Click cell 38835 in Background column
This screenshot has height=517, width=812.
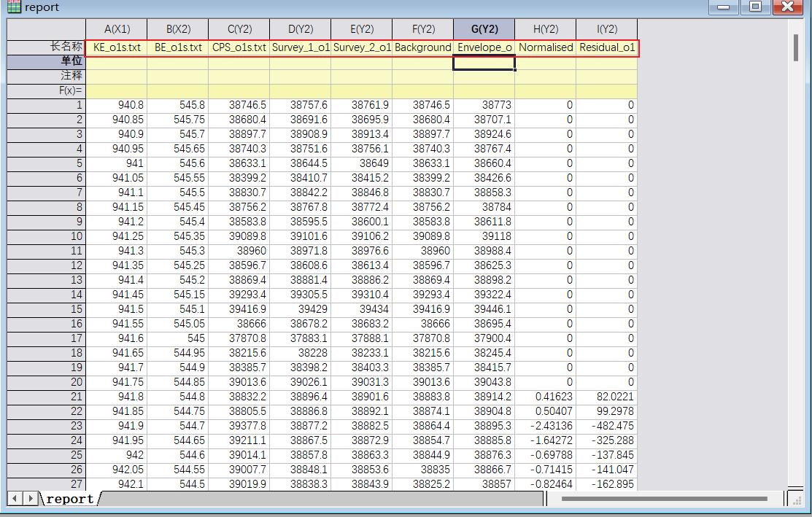click(x=422, y=470)
